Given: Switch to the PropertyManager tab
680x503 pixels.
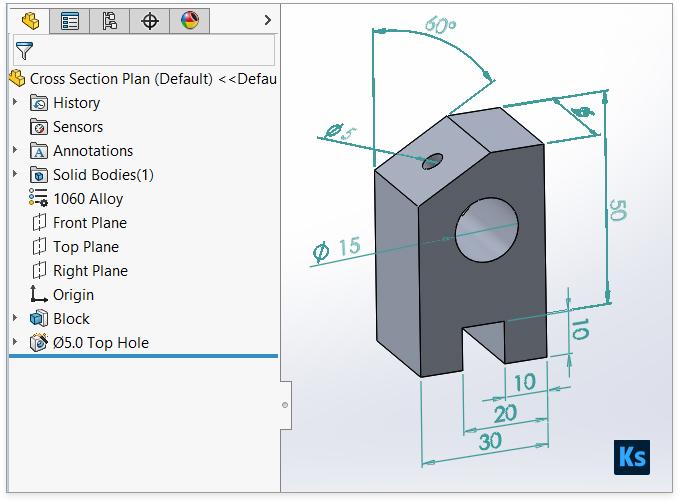Looking at the screenshot, I should pos(70,20).
